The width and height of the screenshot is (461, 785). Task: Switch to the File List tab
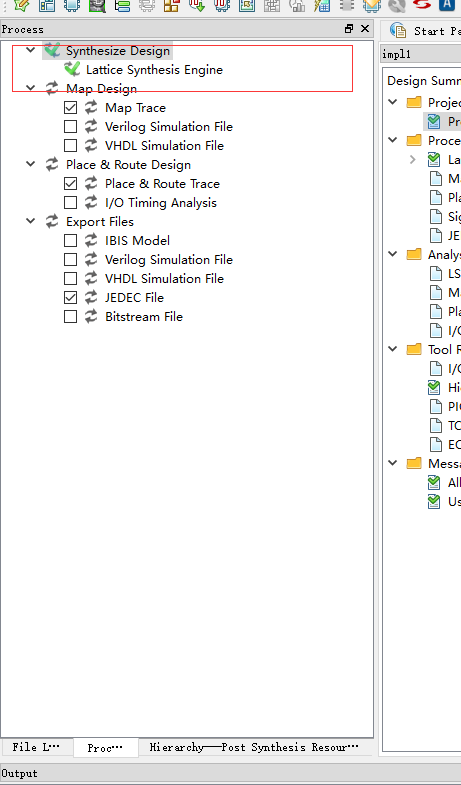tap(37, 747)
